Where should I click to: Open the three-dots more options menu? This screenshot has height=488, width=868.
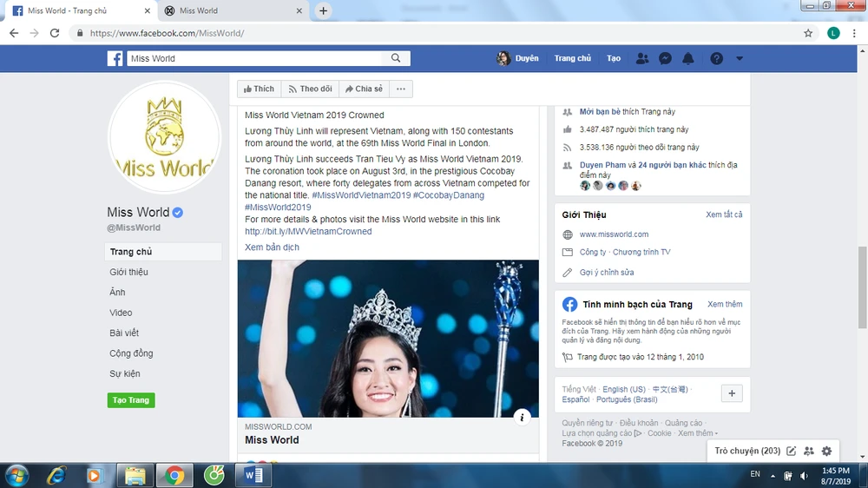[x=400, y=89]
